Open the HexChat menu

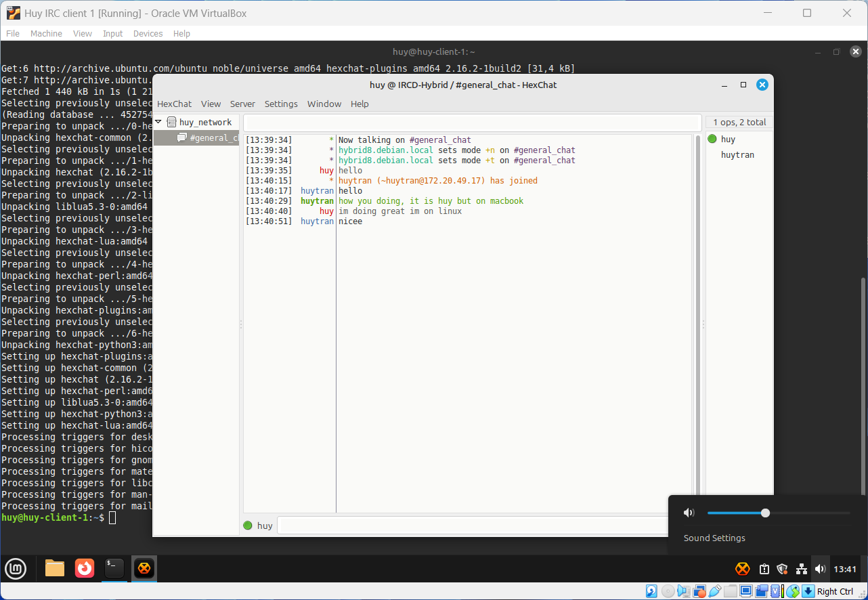pos(174,104)
